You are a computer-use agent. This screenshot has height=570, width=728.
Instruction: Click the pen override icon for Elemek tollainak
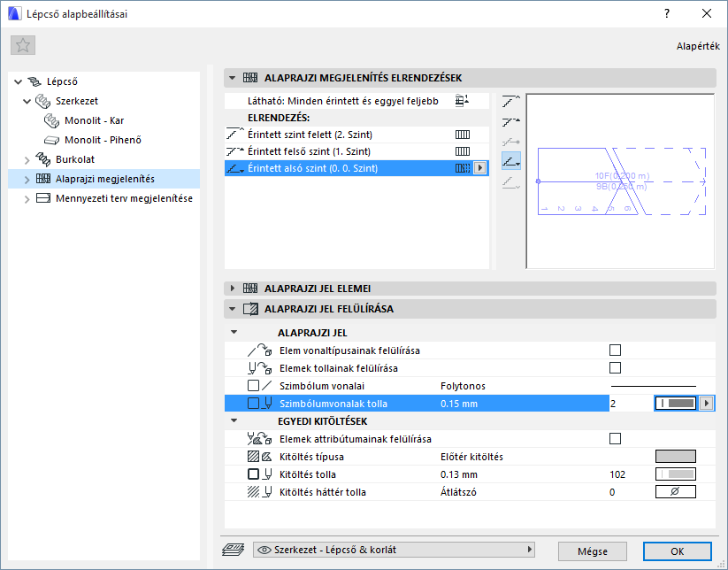(259, 368)
